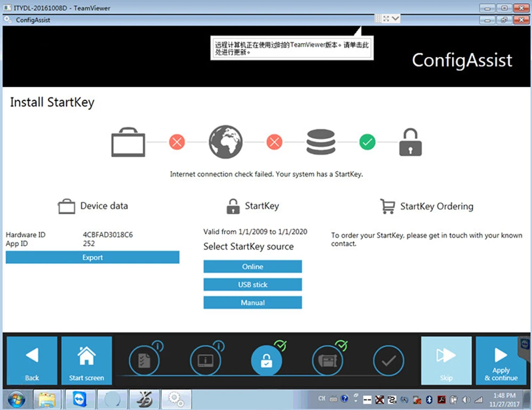
Task: Click the briefcase device icon in flow diagram
Action: [128, 143]
